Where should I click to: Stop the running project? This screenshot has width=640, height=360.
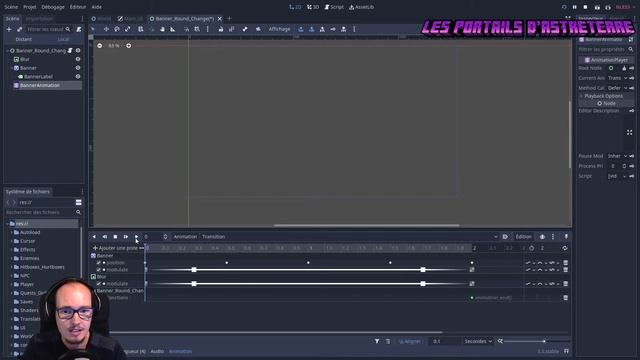[585, 7]
